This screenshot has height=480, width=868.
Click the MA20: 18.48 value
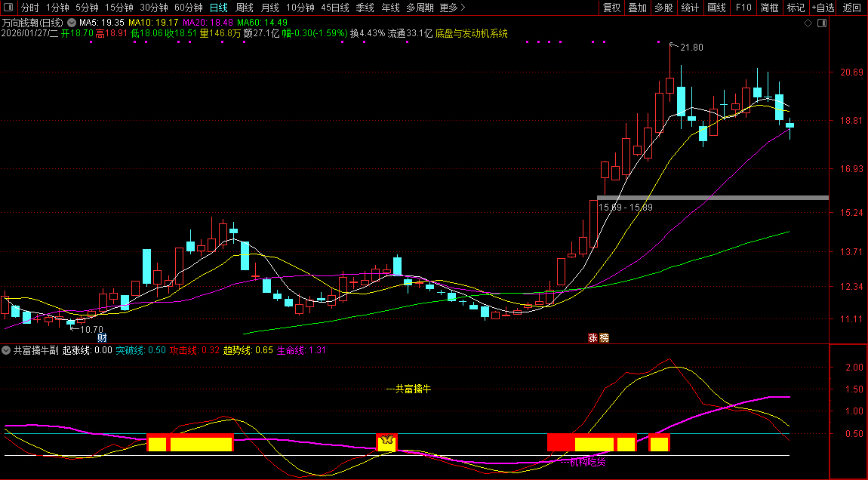pos(208,23)
